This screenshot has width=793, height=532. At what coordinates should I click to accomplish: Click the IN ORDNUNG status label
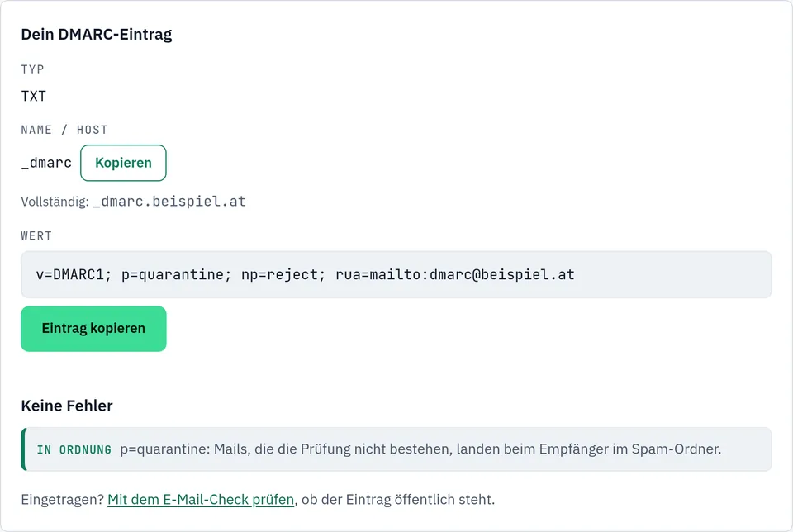[74, 449]
